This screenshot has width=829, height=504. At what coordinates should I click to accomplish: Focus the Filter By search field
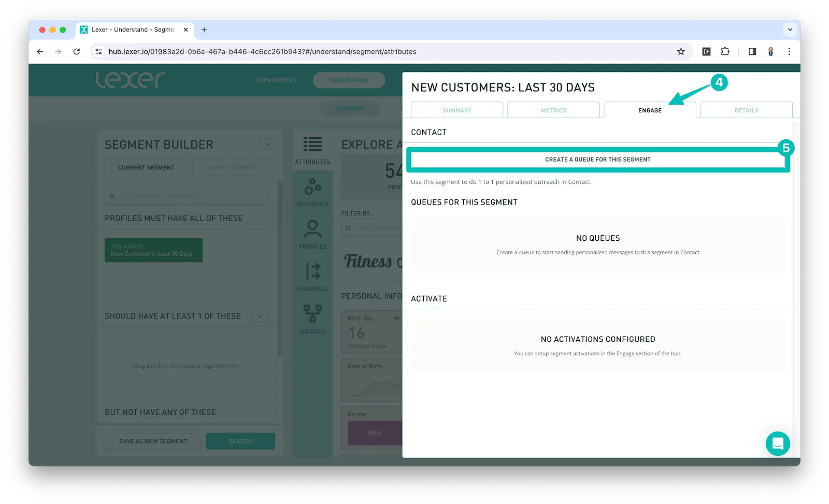point(371,228)
